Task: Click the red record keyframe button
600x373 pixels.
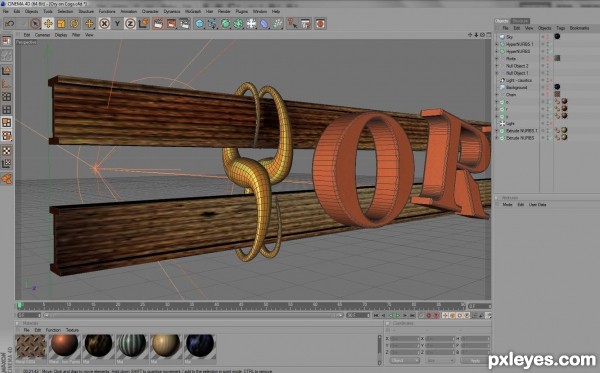Action: point(429,316)
